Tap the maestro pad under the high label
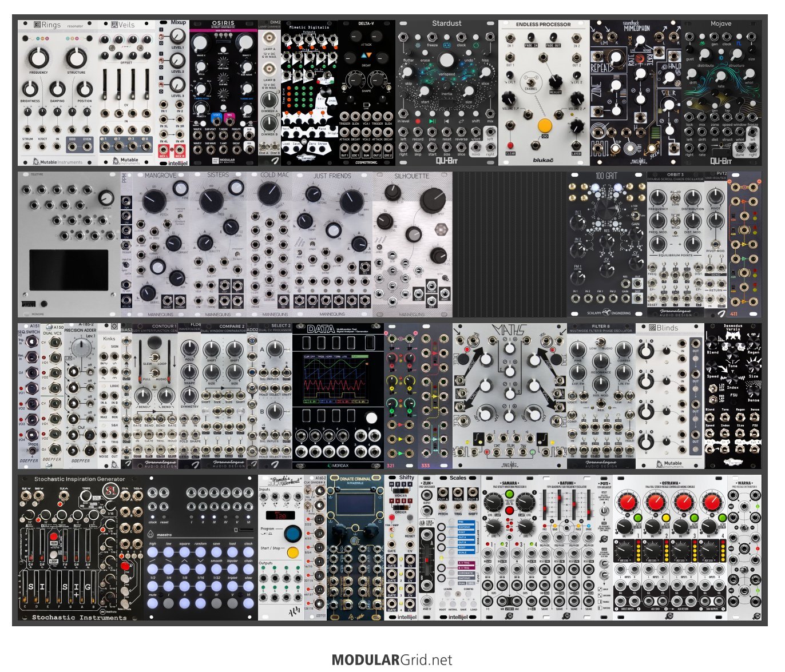Viewport: 785px width, 672px height. [x=152, y=553]
